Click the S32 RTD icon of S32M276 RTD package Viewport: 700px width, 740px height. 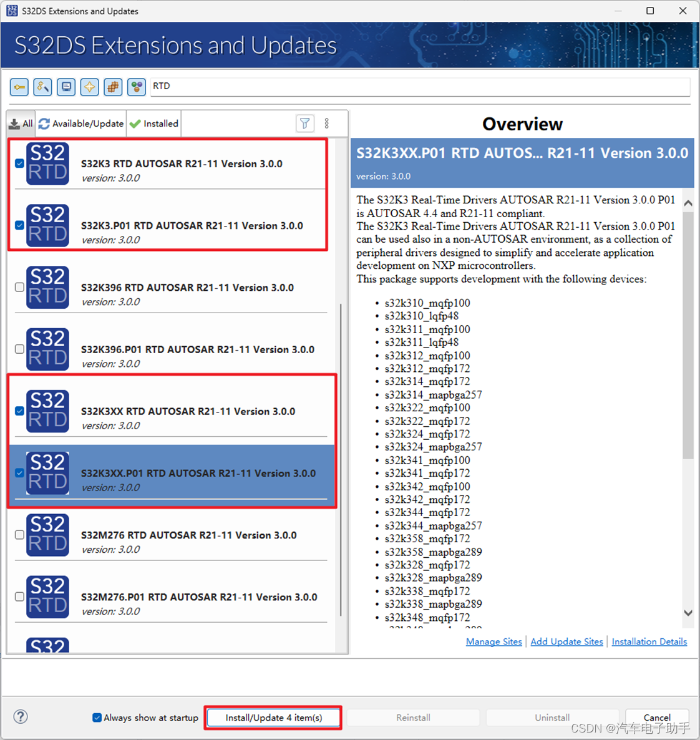point(47,535)
